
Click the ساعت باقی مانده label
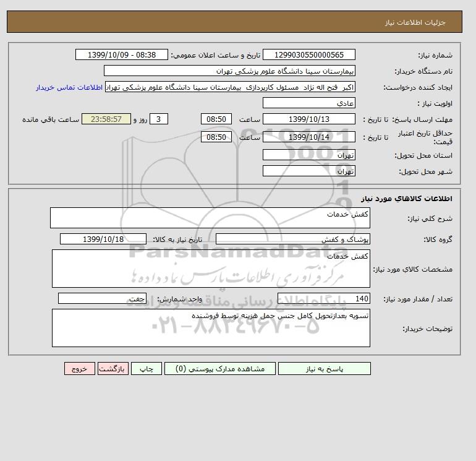tap(51, 119)
